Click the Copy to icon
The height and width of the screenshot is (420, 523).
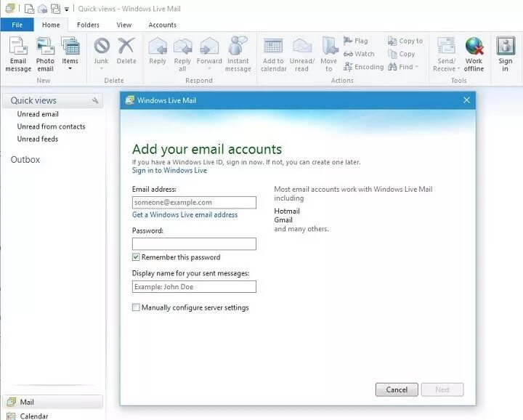[x=392, y=41]
